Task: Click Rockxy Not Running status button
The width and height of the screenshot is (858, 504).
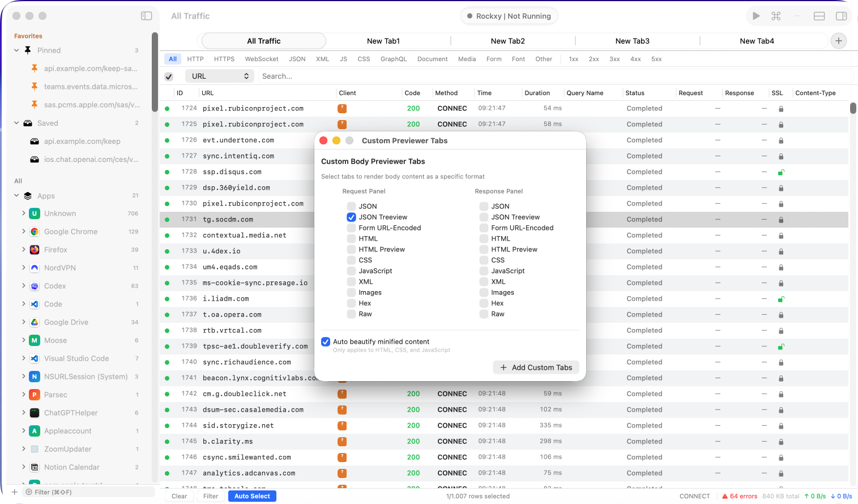Action: coord(509,16)
